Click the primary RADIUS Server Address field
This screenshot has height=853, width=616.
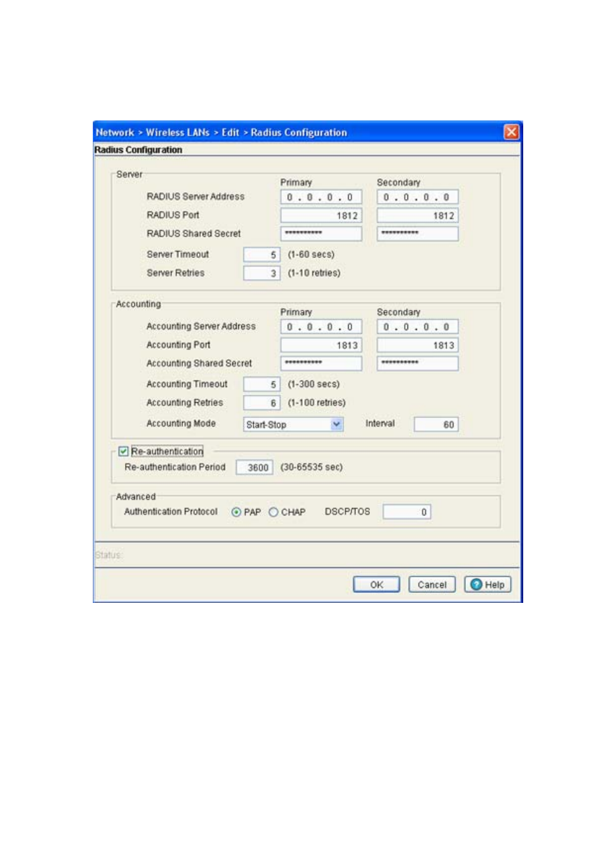[321, 197]
